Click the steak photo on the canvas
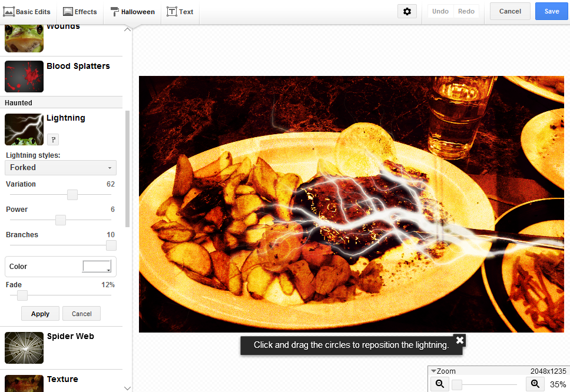The height and width of the screenshot is (392, 570). 351,204
